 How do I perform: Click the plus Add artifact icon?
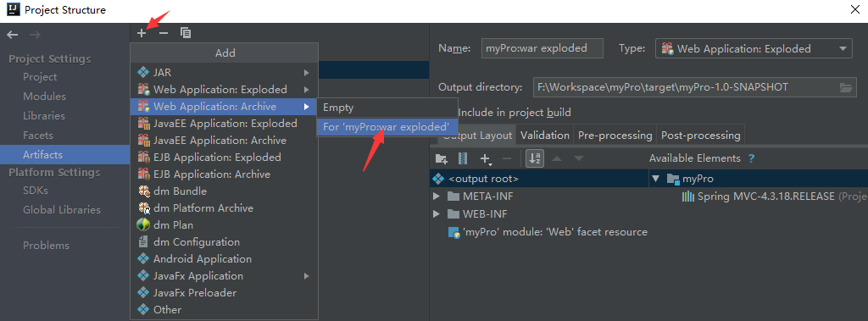pyautogui.click(x=142, y=33)
